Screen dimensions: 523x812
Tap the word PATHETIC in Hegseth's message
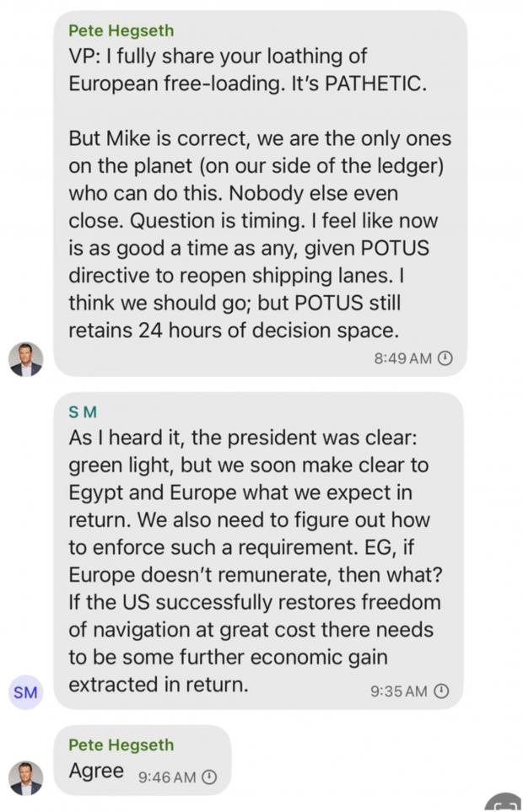click(375, 83)
